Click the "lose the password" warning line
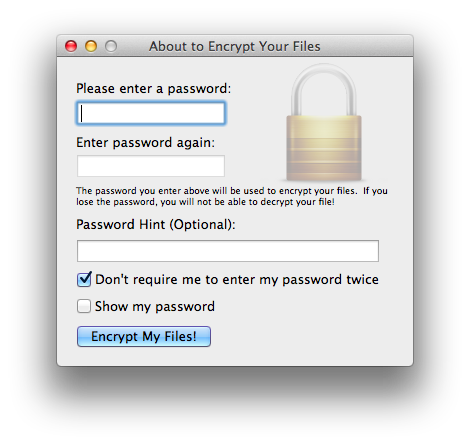The width and height of the screenshot is (470, 445). click(205, 202)
